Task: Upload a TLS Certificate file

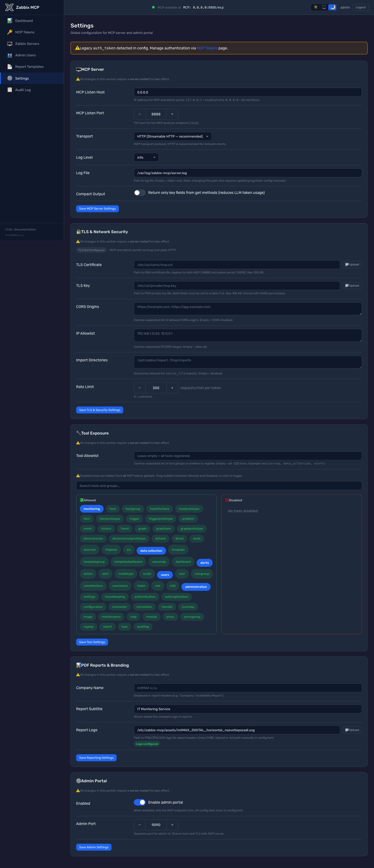Action: pyautogui.click(x=352, y=264)
